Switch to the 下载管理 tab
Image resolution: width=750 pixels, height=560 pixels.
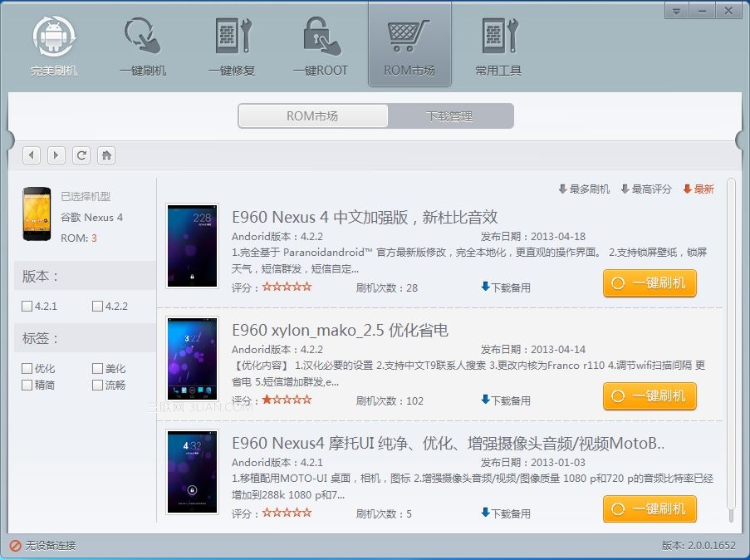[450, 115]
